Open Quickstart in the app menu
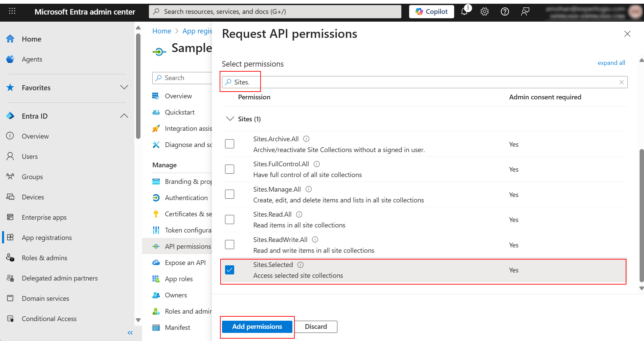Image resolution: width=644 pixels, height=341 pixels. (x=180, y=112)
